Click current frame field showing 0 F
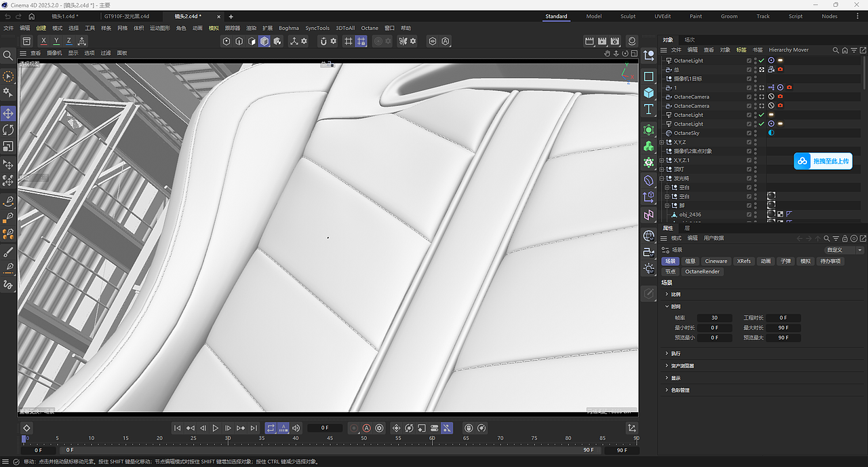 pyautogui.click(x=325, y=428)
